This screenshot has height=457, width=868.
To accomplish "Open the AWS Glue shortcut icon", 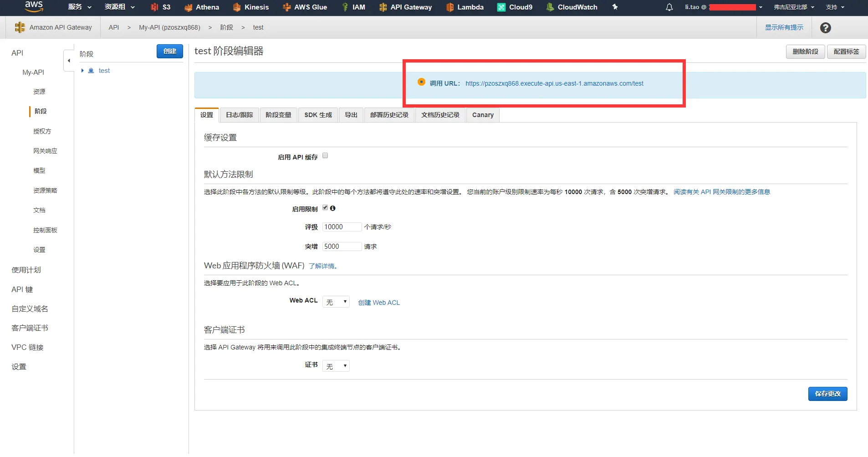I will pos(286,7).
